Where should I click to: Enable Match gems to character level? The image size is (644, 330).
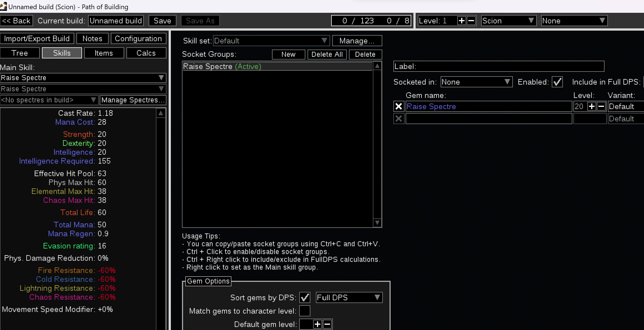(x=305, y=311)
